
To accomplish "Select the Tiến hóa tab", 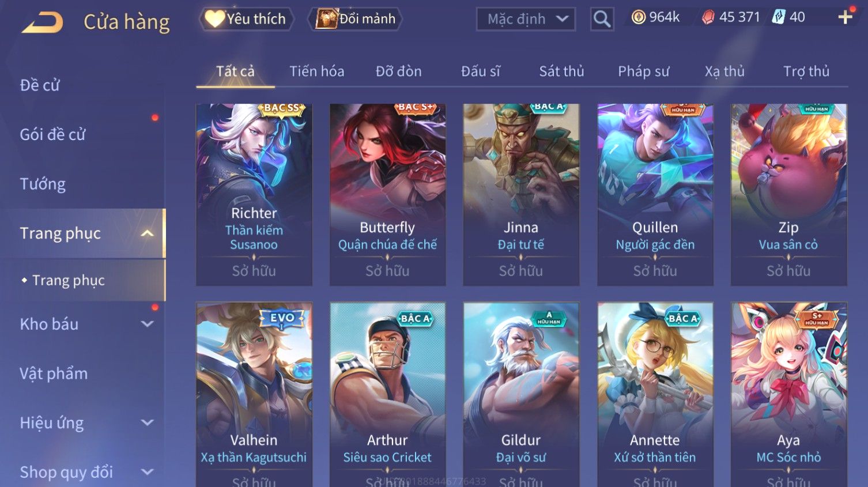I will tap(316, 71).
